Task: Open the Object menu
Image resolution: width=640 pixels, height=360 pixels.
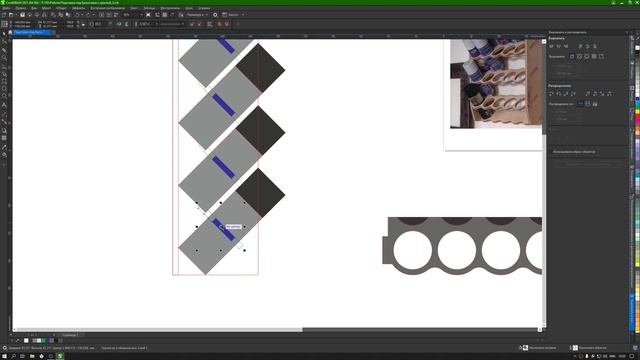Action: click(61, 8)
